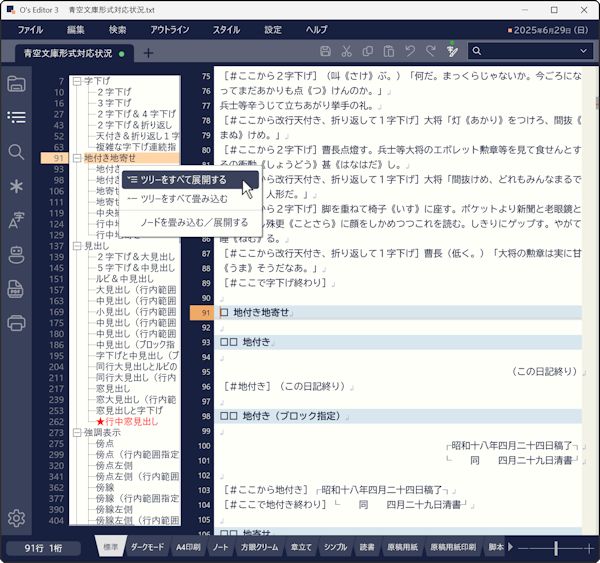Open the ファイル menu
The image size is (600, 563).
pos(30,30)
